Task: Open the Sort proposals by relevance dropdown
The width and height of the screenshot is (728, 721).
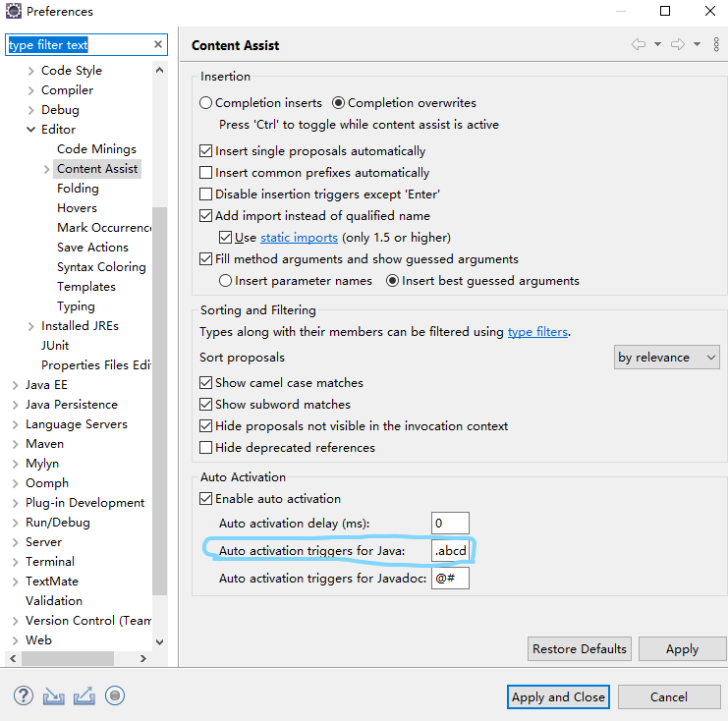Action: pyautogui.click(x=667, y=357)
